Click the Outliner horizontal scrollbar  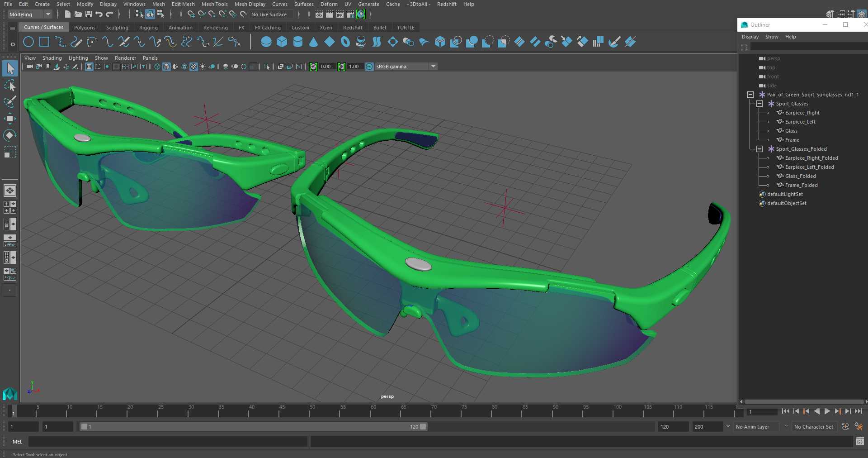click(x=804, y=401)
